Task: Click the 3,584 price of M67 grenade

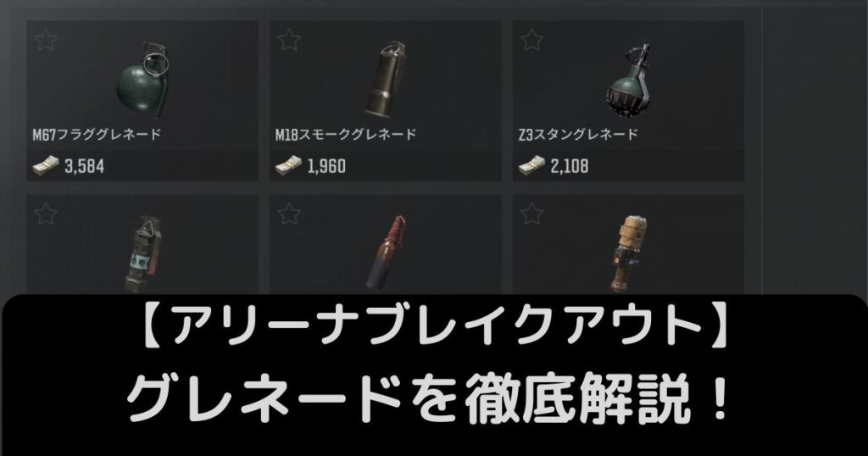Action: (x=84, y=166)
